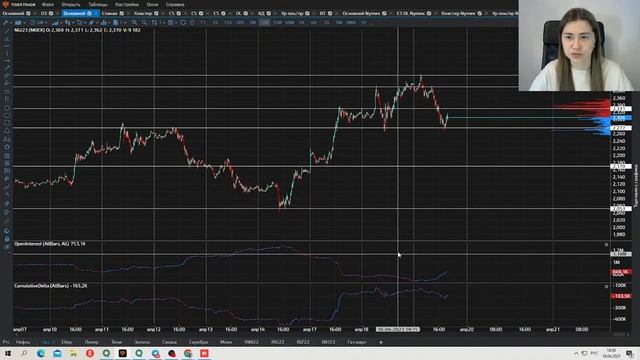Click the 2,053 price level label

coord(621,209)
